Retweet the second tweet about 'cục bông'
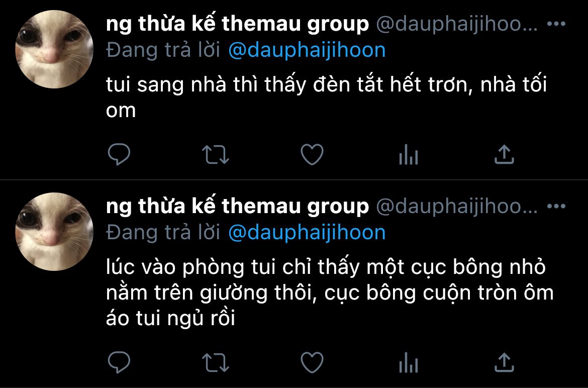The image size is (588, 388). tap(215, 362)
